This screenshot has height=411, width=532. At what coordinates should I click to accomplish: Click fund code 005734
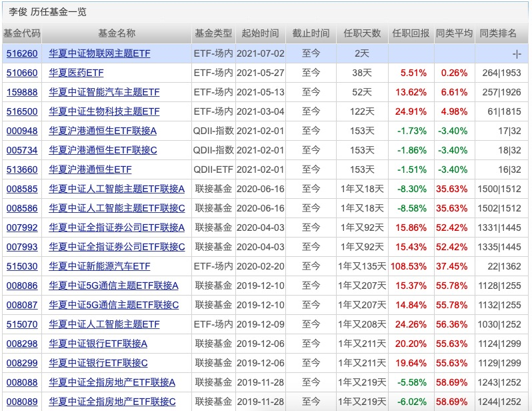pos(22,151)
